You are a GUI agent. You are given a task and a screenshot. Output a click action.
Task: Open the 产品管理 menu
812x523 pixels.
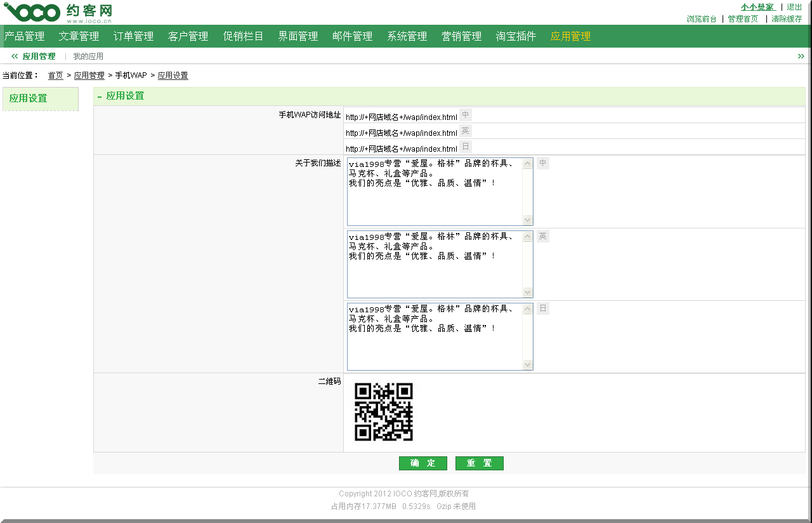[25, 36]
